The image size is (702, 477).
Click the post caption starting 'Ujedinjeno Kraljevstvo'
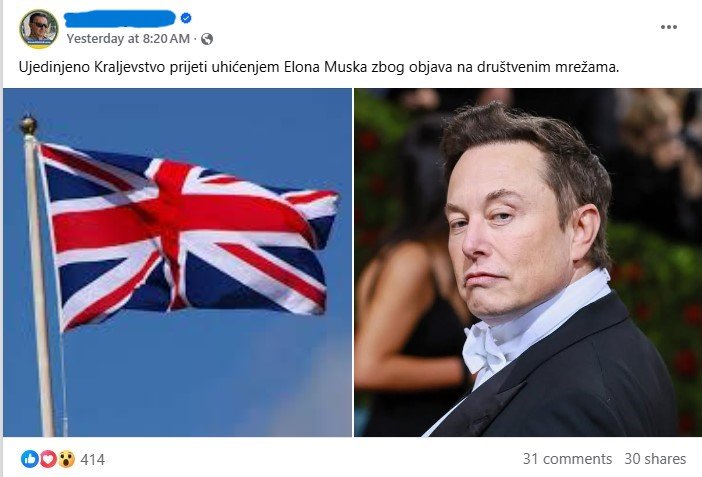(x=318, y=68)
